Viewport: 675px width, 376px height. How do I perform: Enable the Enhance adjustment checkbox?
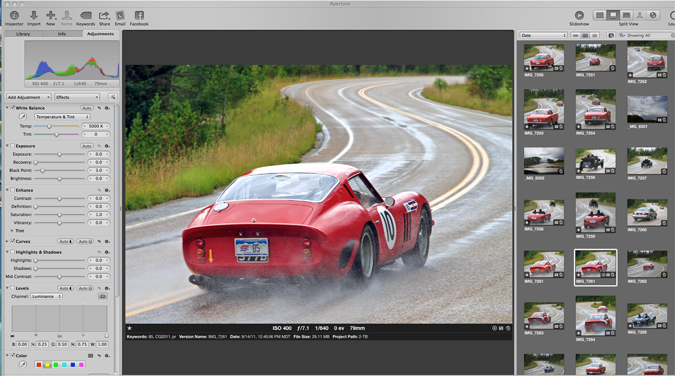[12, 190]
